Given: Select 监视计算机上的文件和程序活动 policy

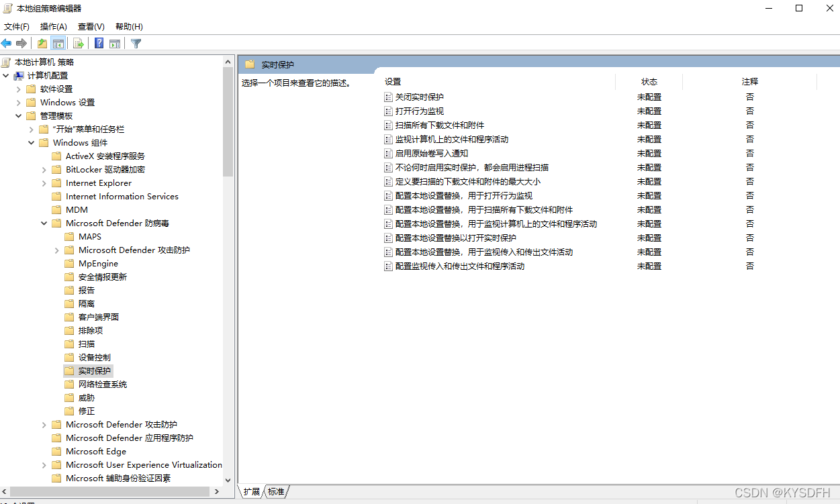Looking at the screenshot, I should [452, 140].
